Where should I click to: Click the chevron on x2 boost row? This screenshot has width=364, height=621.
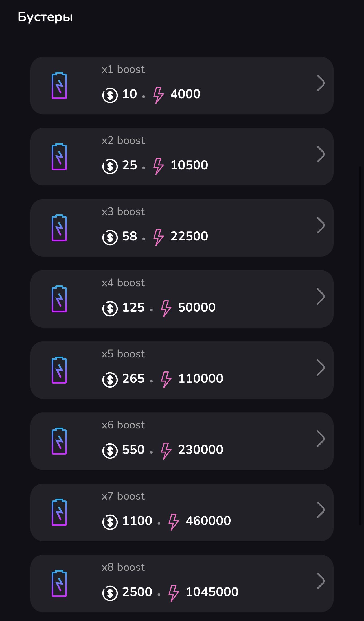pos(321,154)
